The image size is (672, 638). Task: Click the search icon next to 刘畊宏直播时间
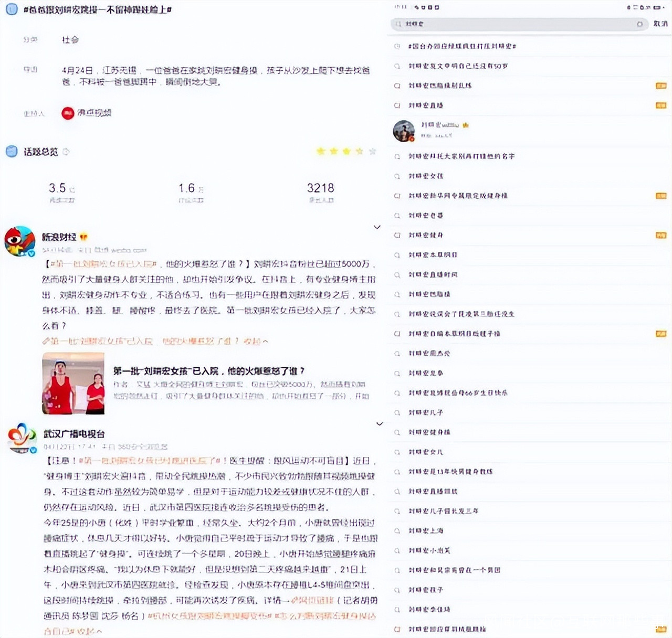[x=397, y=275]
